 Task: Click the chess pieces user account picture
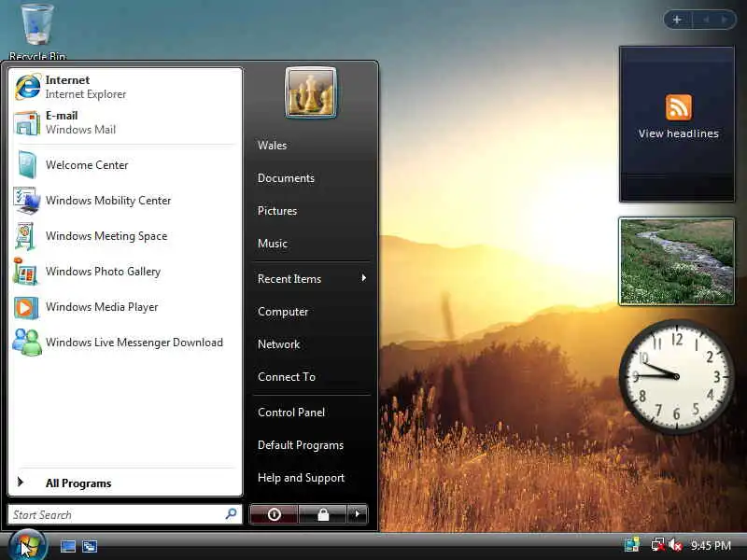point(311,92)
